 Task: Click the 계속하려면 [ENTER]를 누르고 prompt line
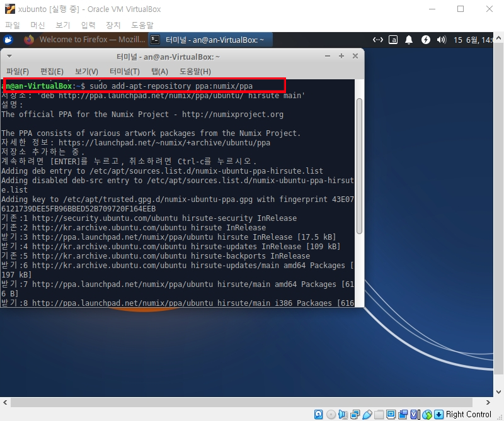point(129,161)
